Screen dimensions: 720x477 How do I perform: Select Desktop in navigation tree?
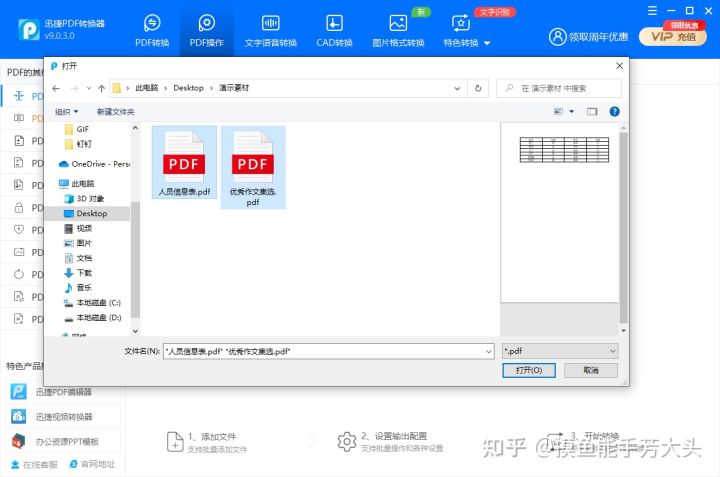[x=85, y=213]
